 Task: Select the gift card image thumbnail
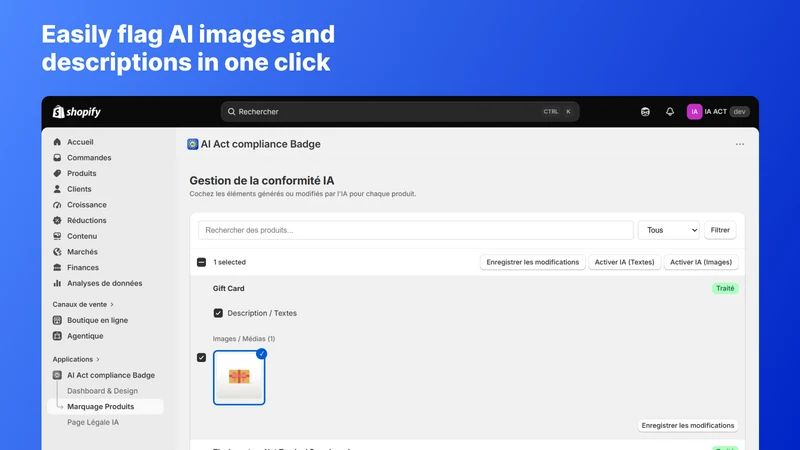pyautogui.click(x=239, y=378)
